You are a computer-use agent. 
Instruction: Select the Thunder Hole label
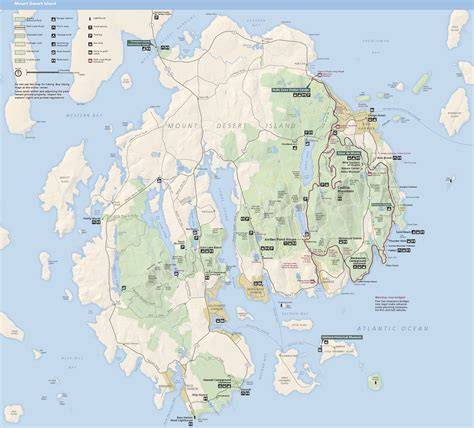[397, 241]
